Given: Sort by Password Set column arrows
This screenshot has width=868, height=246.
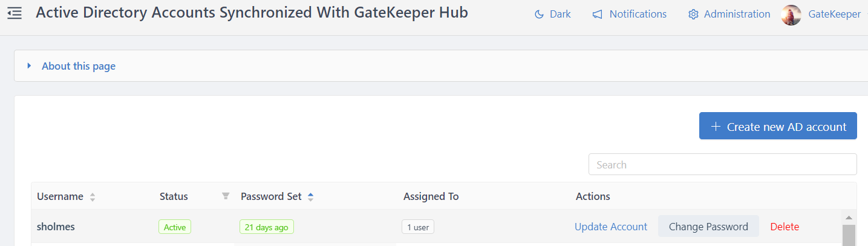Looking at the screenshot, I should click(310, 197).
